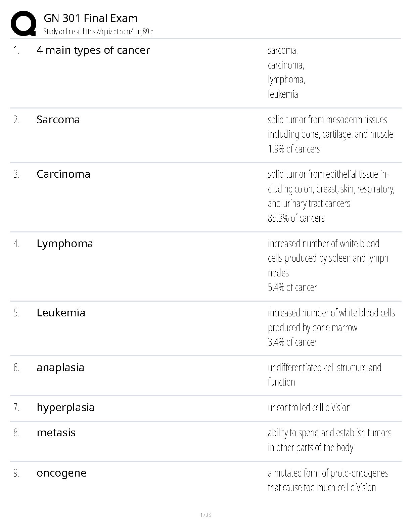The width and height of the screenshot is (411, 532).
Task: Select the Lymphoma term
Action: pyautogui.click(x=65, y=243)
